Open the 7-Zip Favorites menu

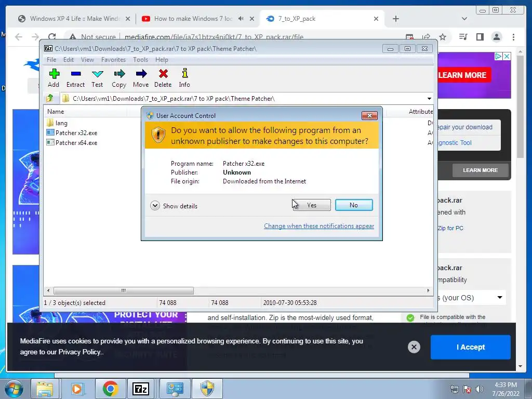113,60
